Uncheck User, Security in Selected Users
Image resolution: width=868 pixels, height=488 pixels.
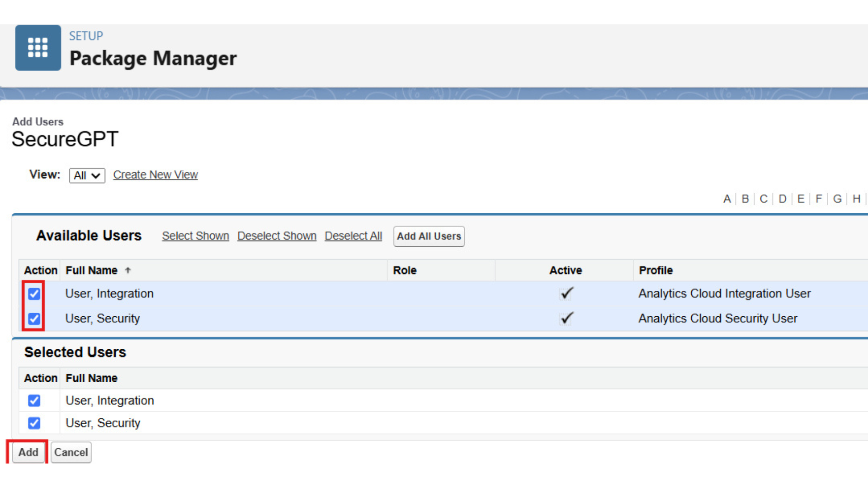pyautogui.click(x=34, y=423)
